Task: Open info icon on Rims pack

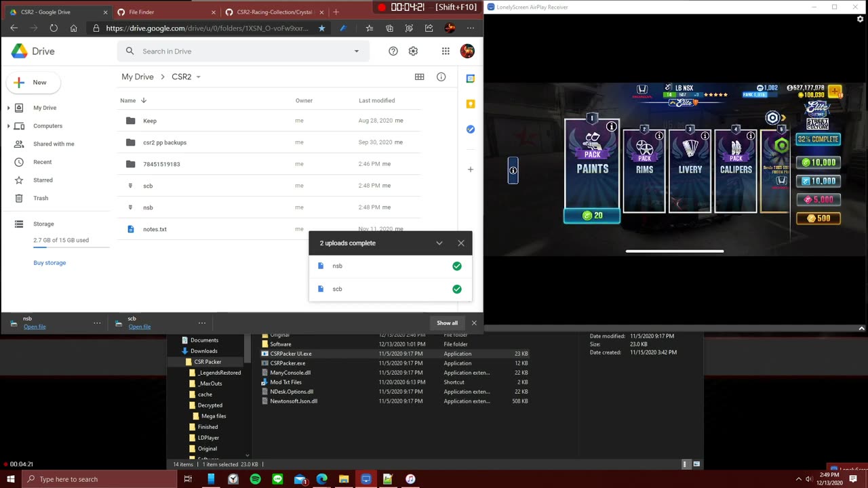Action: pyautogui.click(x=659, y=136)
